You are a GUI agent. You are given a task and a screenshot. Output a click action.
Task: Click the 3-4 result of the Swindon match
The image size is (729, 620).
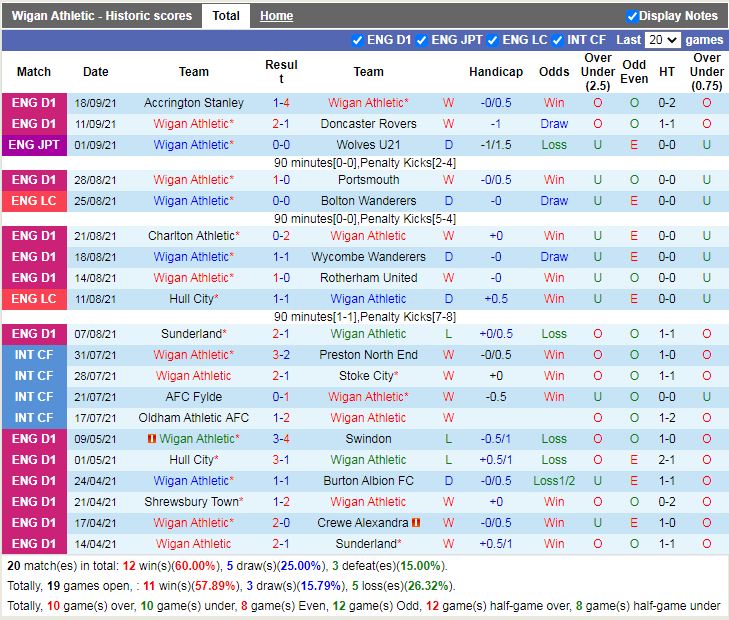[281, 439]
